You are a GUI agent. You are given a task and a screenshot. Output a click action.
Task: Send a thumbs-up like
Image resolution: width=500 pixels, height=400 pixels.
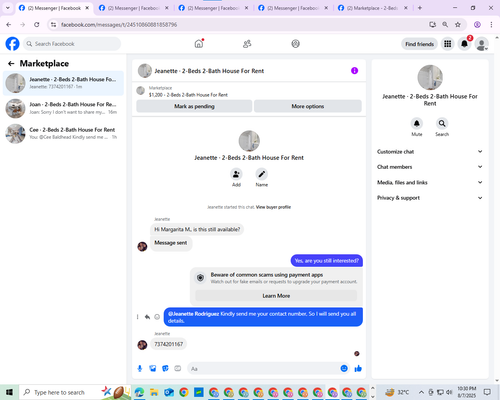358,368
